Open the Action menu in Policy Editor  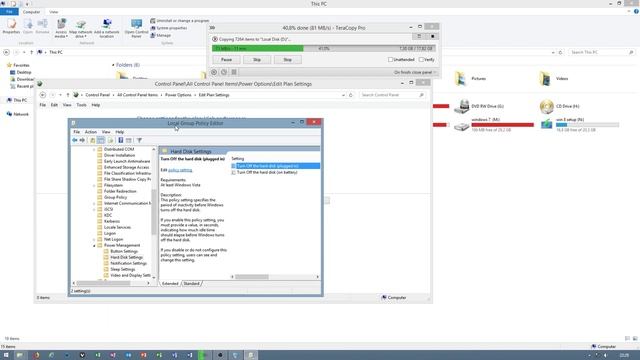(91, 132)
